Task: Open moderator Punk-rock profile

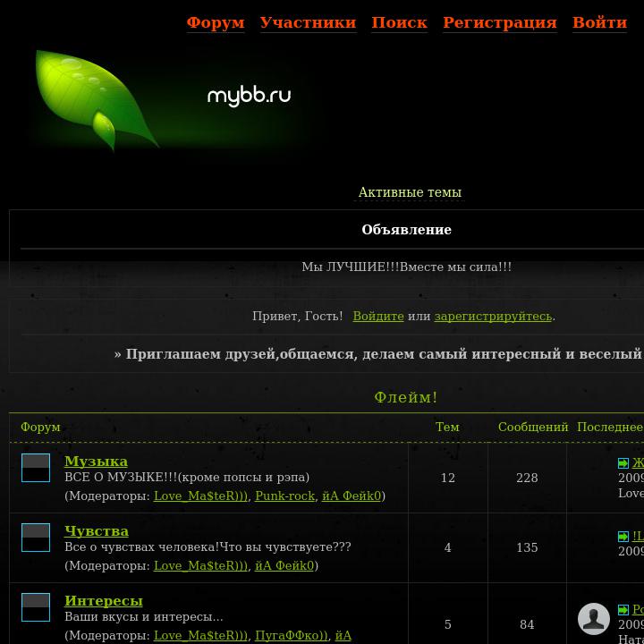Action: click(285, 496)
